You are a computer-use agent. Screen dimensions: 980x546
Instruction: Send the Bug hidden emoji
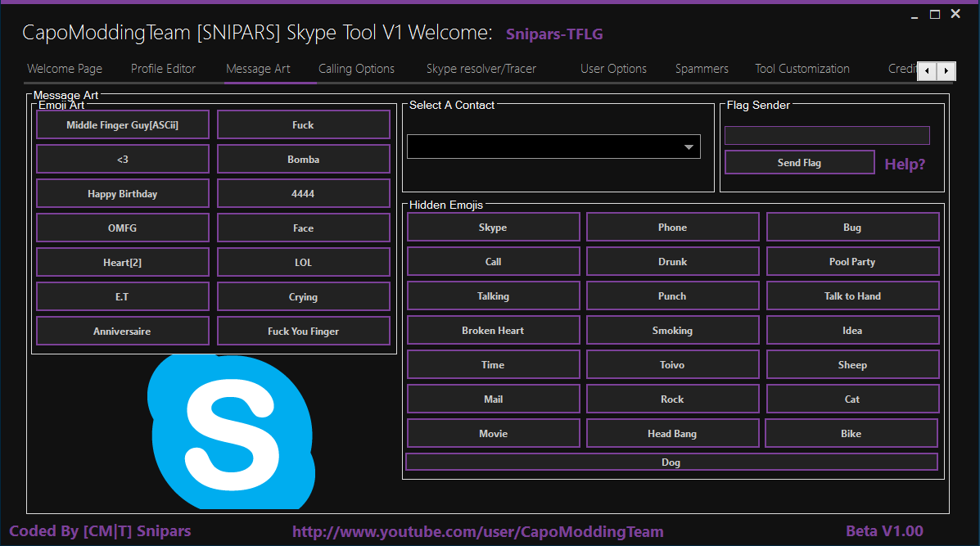[852, 228]
